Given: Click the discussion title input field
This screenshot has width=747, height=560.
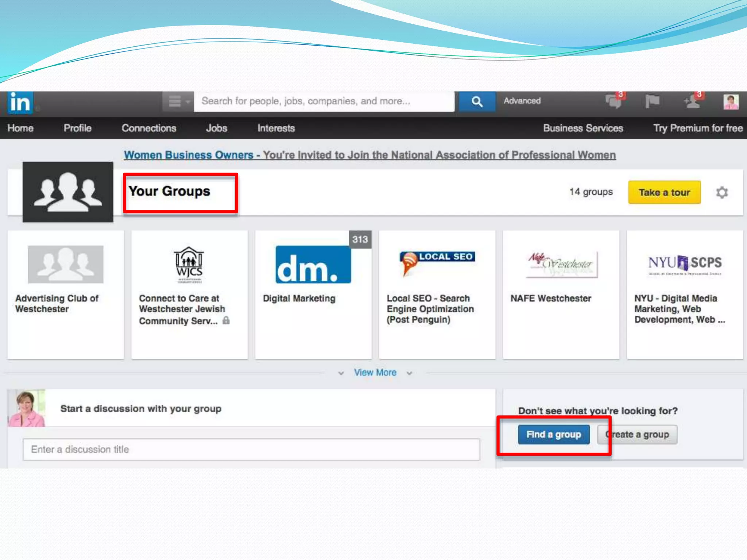Looking at the screenshot, I should click(251, 450).
